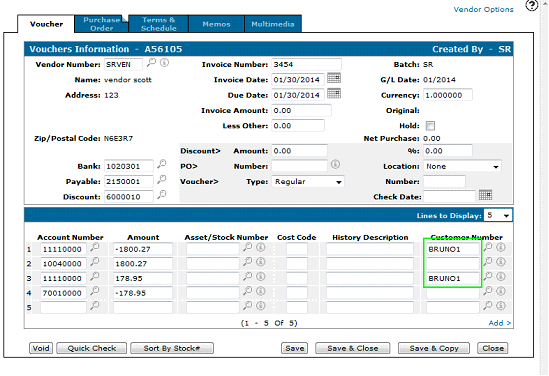This screenshot has width=549, height=376.
Task: Click the Close button
Action: (493, 348)
